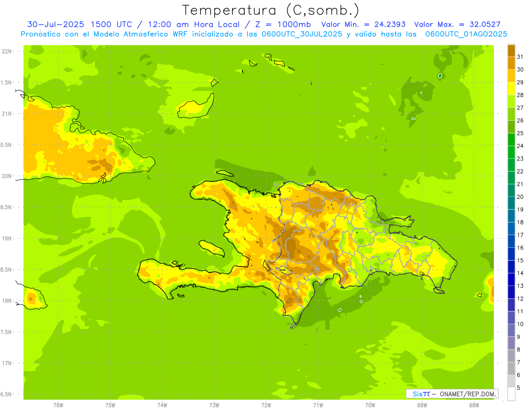The width and height of the screenshot is (532, 411).
Task: Click the "20N" latitude axis label
Action: click(x=7, y=176)
